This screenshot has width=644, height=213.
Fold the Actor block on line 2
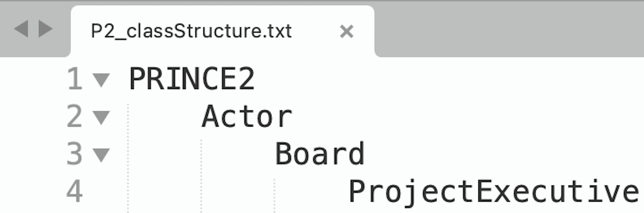click(x=101, y=117)
